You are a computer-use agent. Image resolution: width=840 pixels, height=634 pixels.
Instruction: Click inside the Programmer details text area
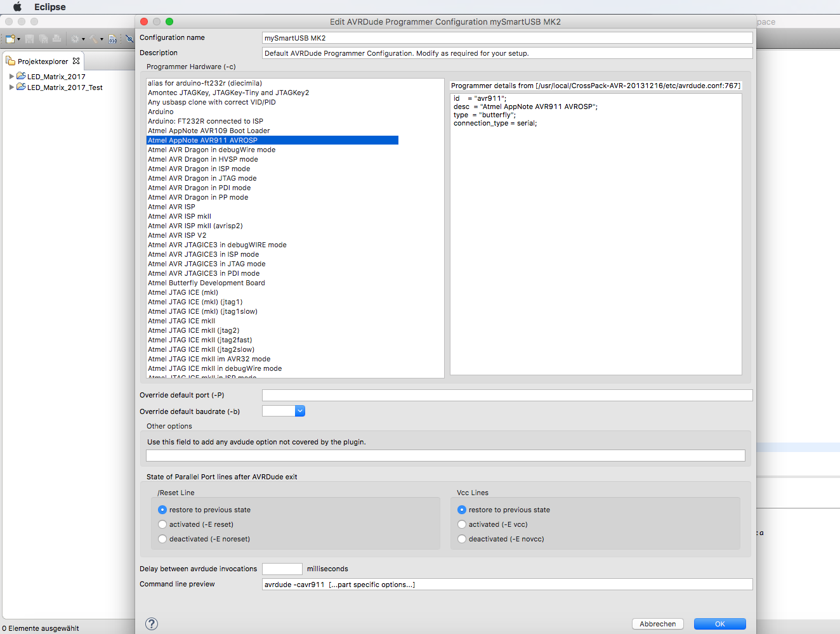(596, 234)
